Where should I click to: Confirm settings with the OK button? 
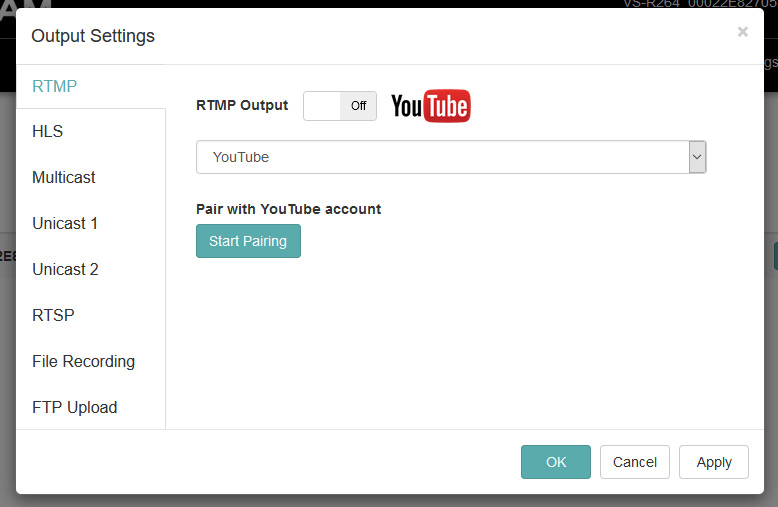pyautogui.click(x=555, y=462)
